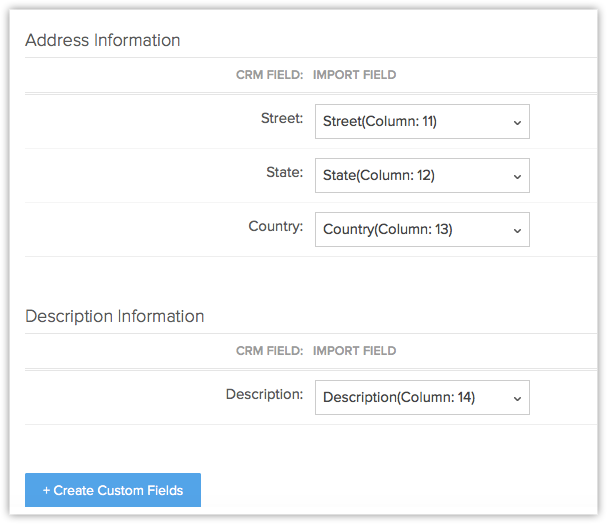
Task: Click the State field label
Action: click(284, 173)
